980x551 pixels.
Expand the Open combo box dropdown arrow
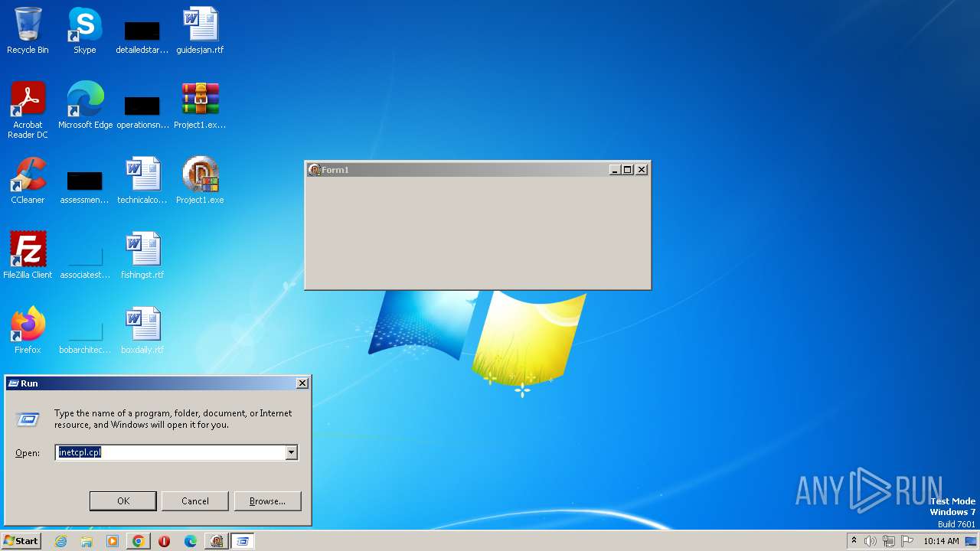(291, 452)
